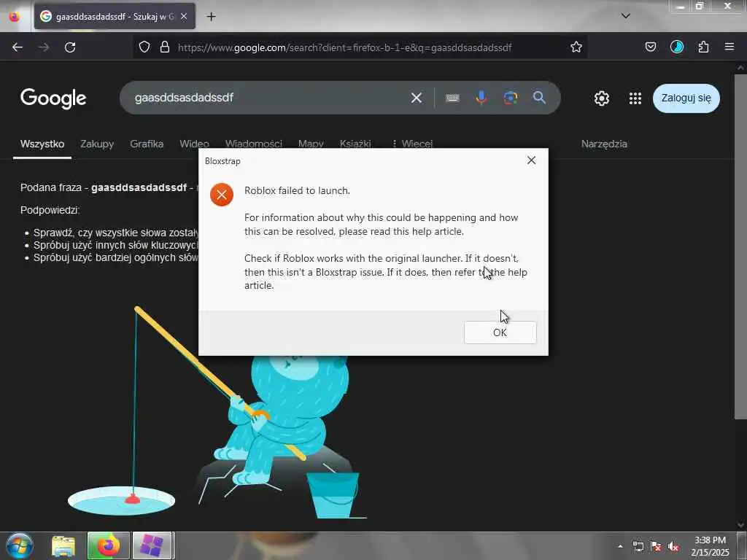
Task: Click the network tray icon
Action: pos(638,547)
